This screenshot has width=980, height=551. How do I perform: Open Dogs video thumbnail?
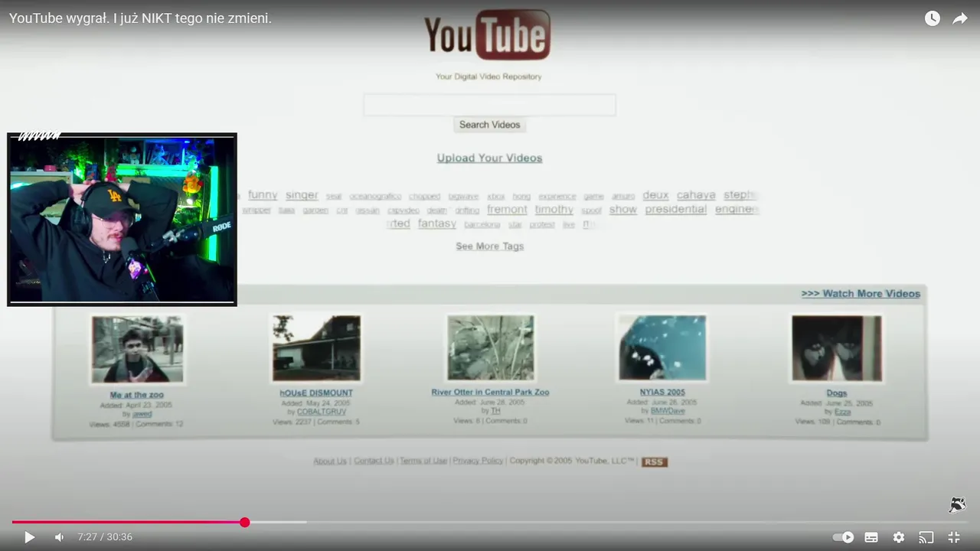tap(837, 348)
